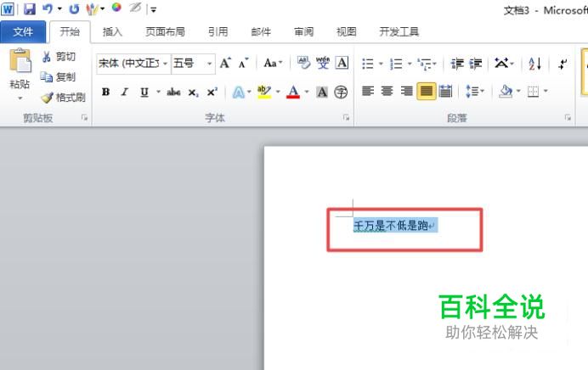Cut the selected text with 剪切
Image resolution: width=588 pixels, height=370 pixels.
[59, 57]
